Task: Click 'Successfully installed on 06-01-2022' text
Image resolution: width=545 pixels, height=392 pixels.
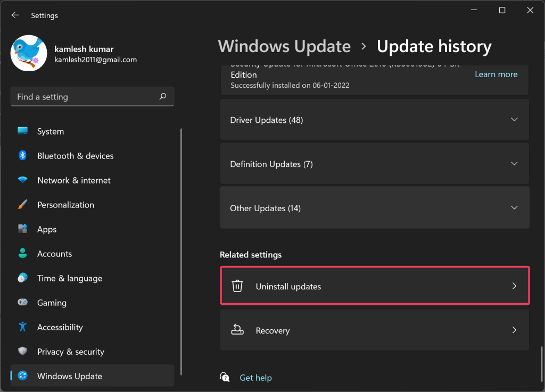Action: click(290, 85)
